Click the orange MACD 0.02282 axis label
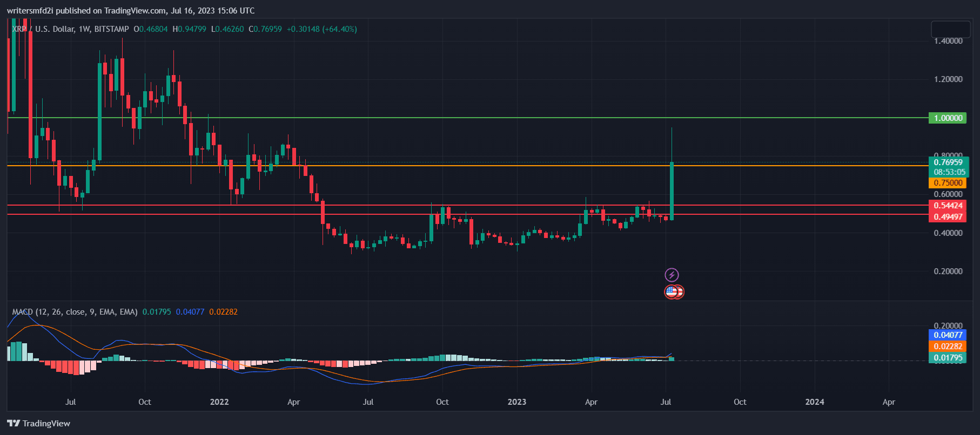The width and height of the screenshot is (980, 435). click(948, 346)
